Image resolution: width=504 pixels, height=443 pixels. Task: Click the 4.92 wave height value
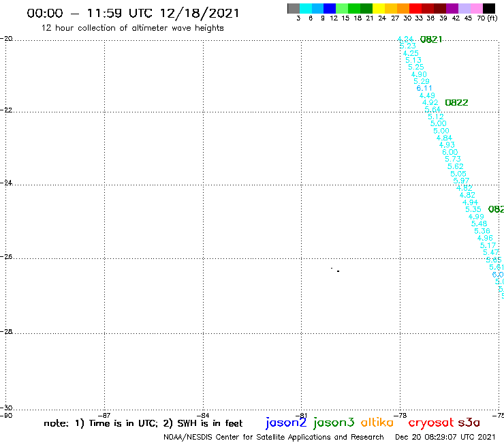tap(430, 102)
